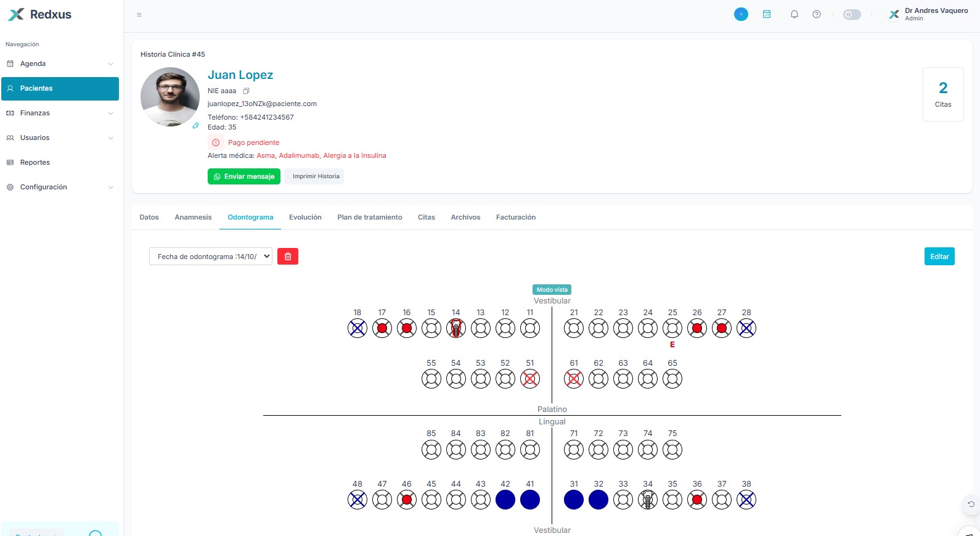
Task: Select tooth 46 with red center
Action: 407,500
